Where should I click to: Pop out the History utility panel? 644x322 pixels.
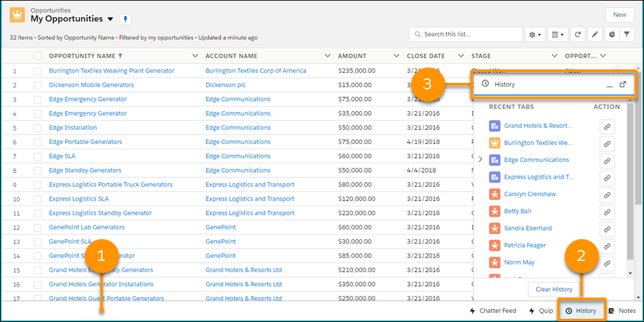click(x=623, y=85)
